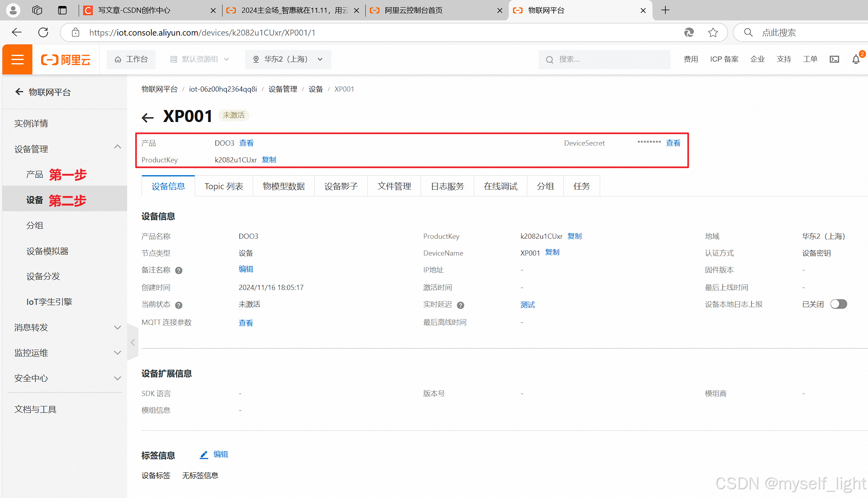Copy ProductKey in top summary box
868x498 pixels.
pyautogui.click(x=269, y=160)
